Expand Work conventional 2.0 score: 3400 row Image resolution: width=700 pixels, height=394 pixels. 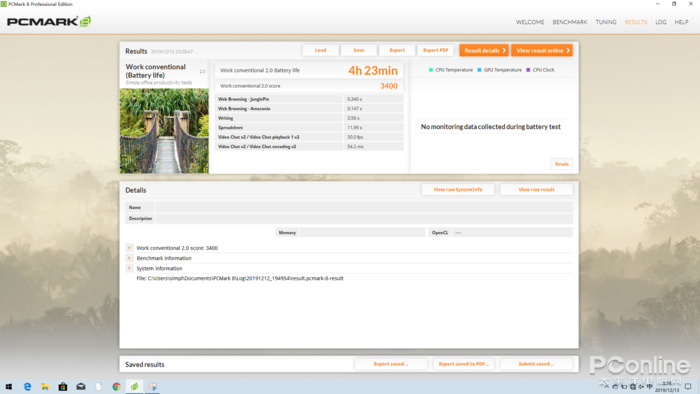pos(129,248)
